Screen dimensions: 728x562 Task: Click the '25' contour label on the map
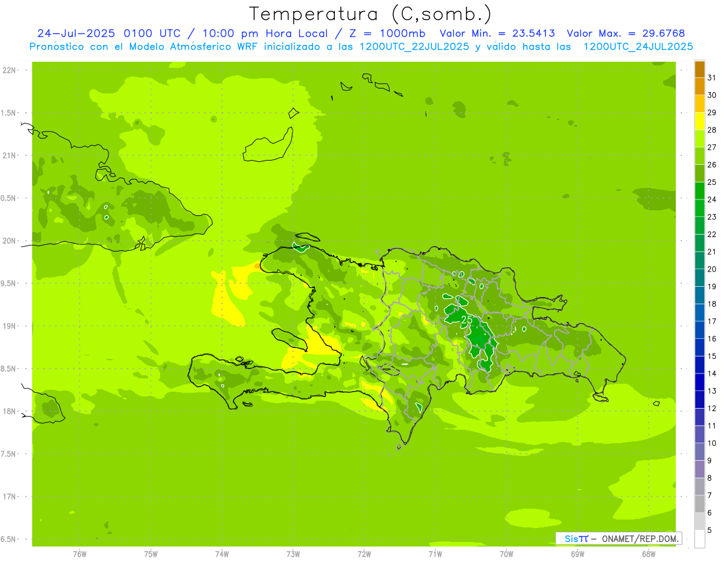pos(467,319)
